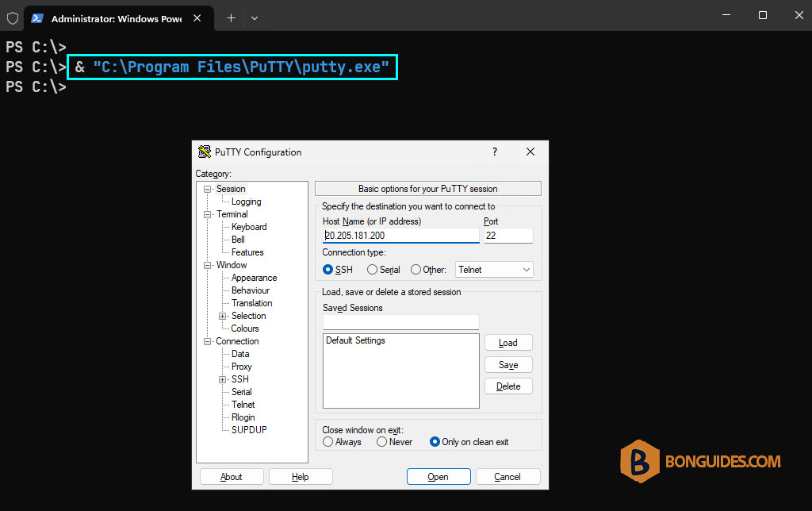
Task: Select the SUPDUP category
Action: click(249, 430)
